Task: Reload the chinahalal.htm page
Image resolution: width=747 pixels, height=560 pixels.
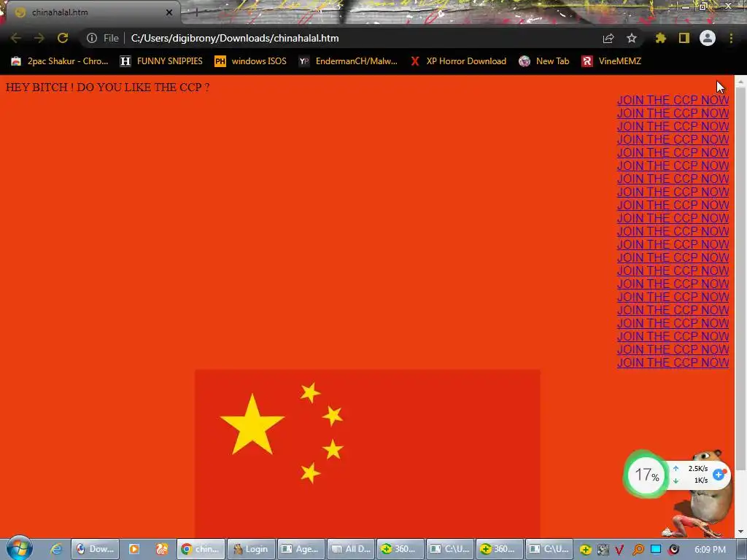Action: 63,38
